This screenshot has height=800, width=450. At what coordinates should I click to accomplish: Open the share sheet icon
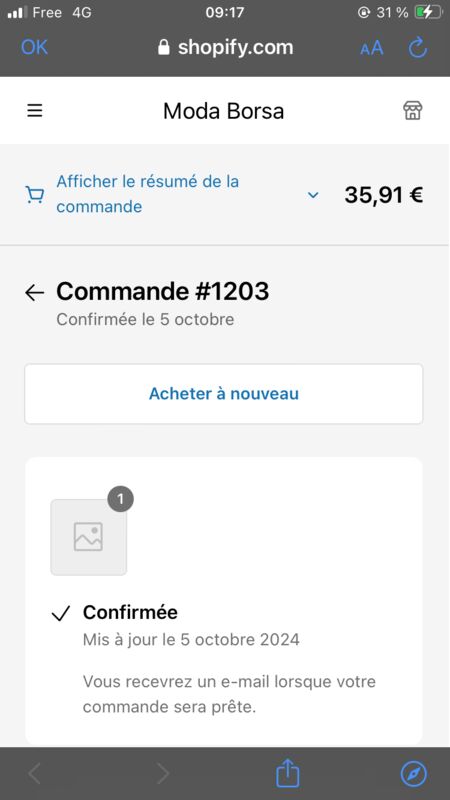[x=287, y=773]
